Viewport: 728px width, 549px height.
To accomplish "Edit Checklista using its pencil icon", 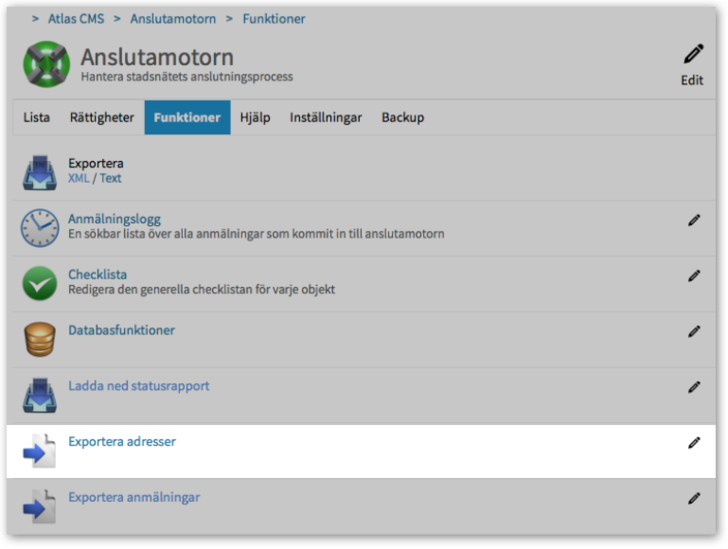I will (x=694, y=276).
